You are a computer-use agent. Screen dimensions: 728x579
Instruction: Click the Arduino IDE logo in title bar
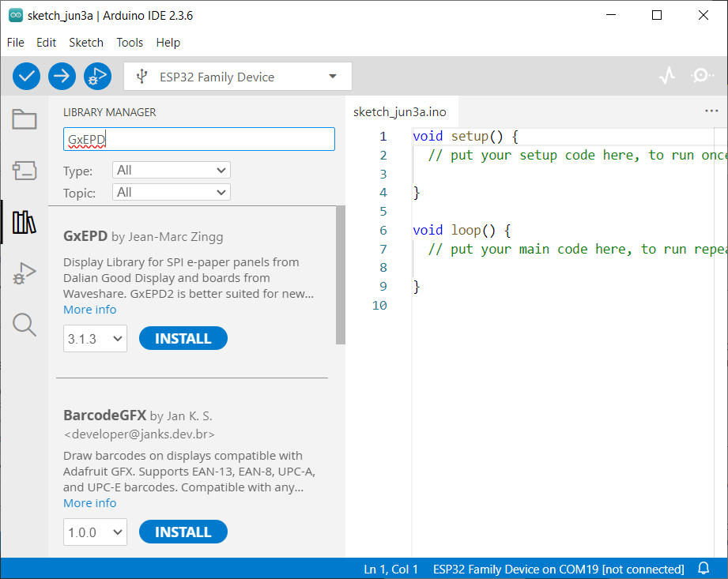click(x=15, y=15)
